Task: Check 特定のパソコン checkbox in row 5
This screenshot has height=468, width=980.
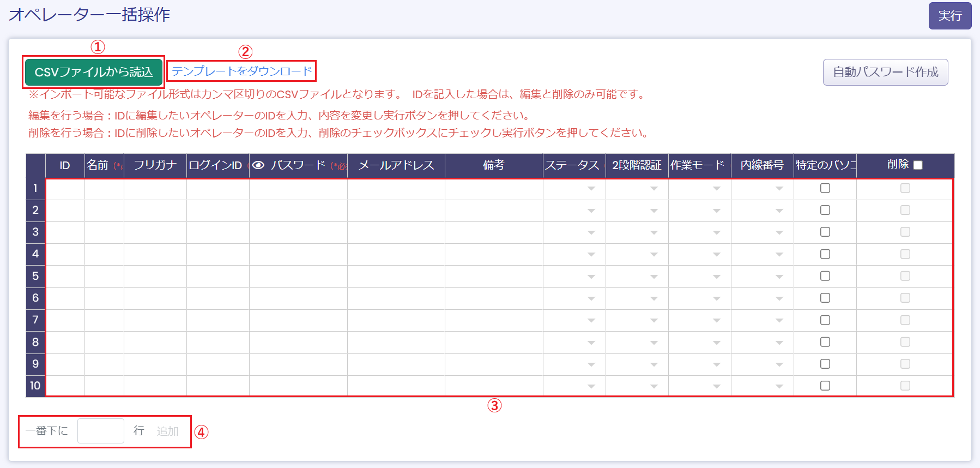Action: point(825,276)
